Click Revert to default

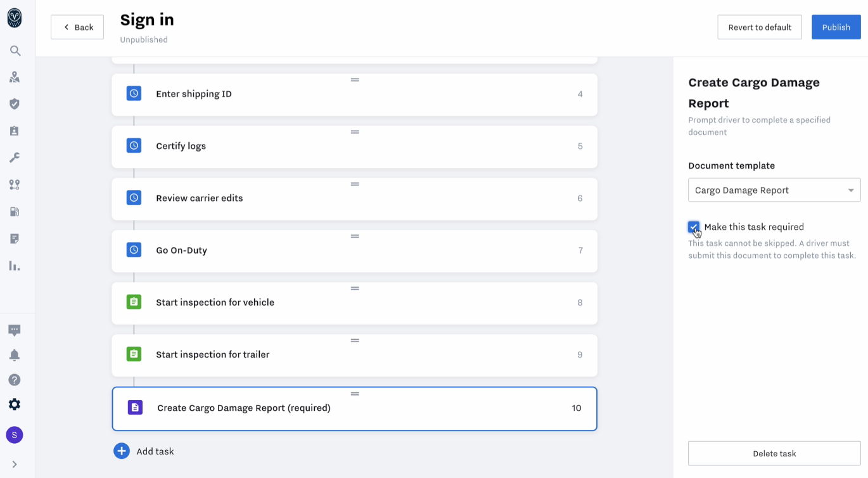(x=759, y=27)
